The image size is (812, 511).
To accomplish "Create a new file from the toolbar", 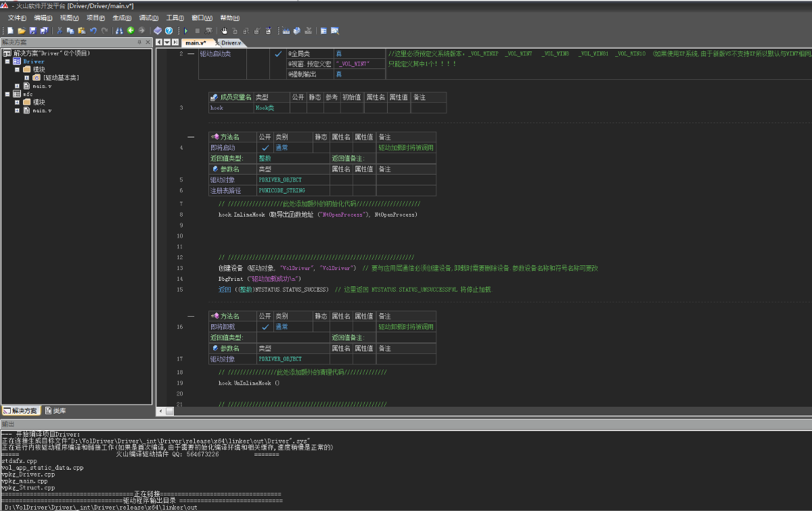I will pyautogui.click(x=11, y=30).
